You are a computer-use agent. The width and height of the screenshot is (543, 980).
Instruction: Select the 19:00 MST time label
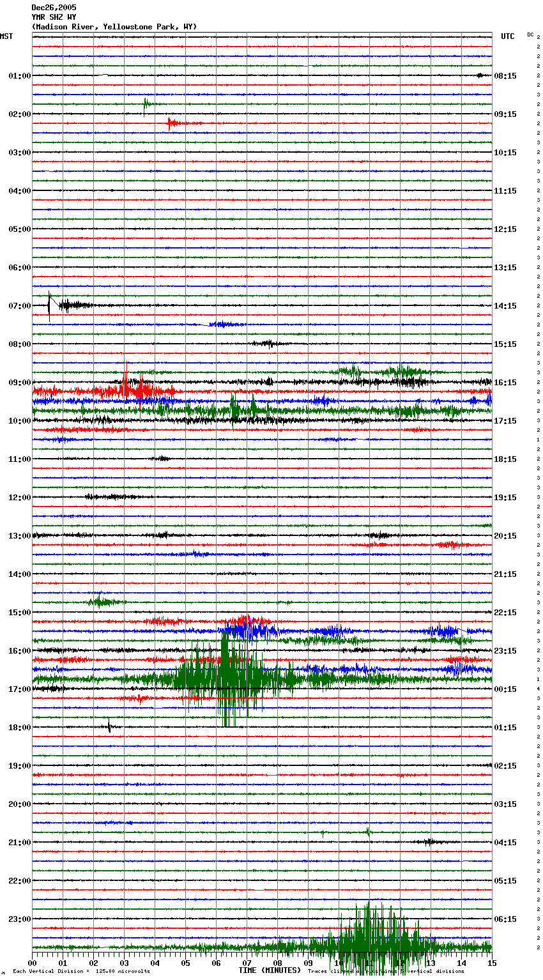pyautogui.click(x=20, y=766)
